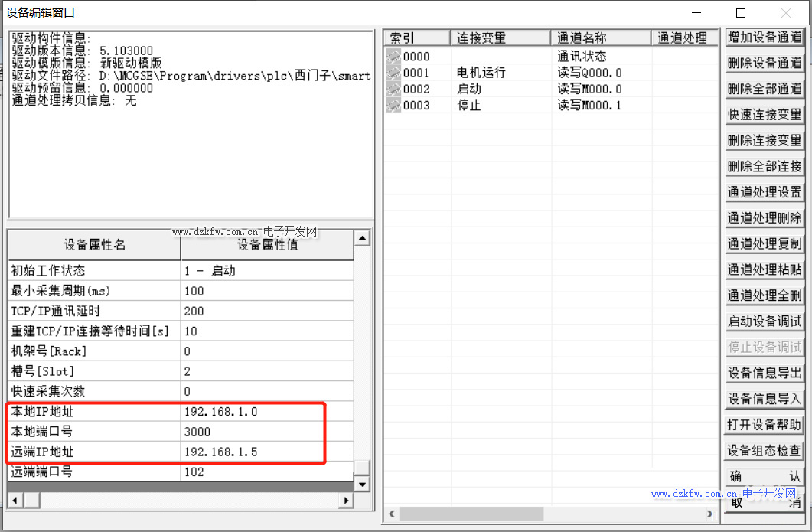
Task: Edit the 远端IP地址 value 192.168.1.5
Action: click(x=267, y=452)
